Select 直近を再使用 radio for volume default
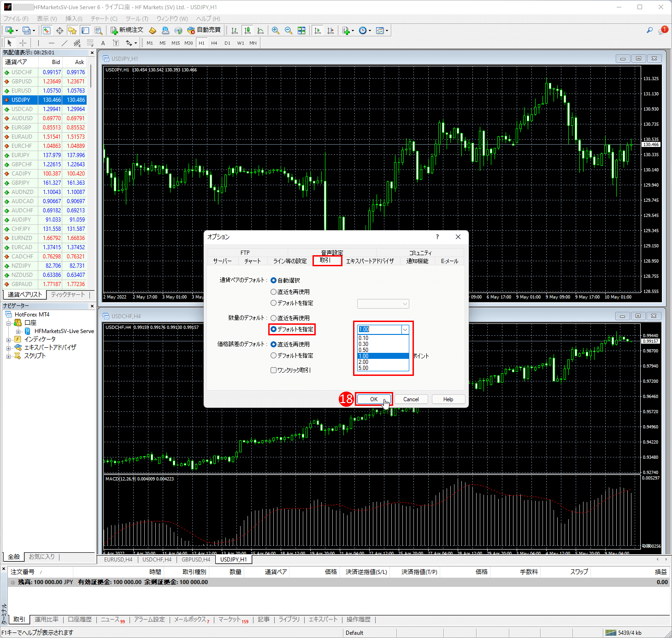 coord(274,318)
